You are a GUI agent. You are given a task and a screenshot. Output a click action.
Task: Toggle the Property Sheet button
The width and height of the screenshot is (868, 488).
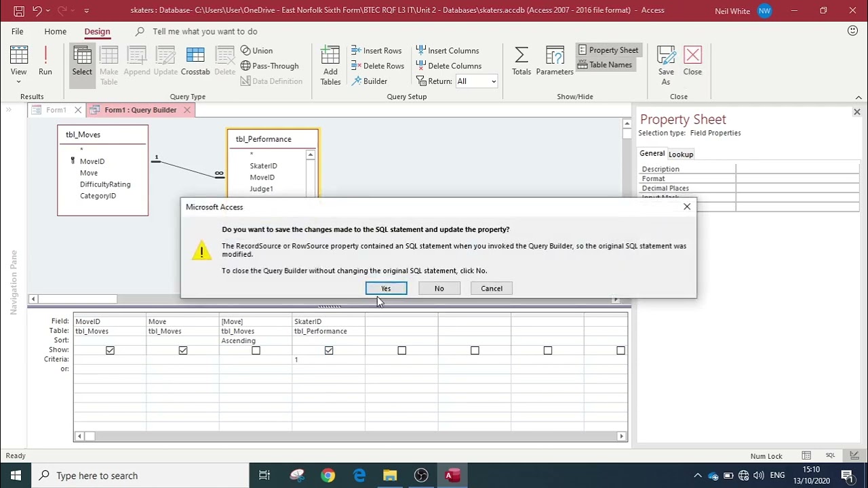tap(608, 50)
